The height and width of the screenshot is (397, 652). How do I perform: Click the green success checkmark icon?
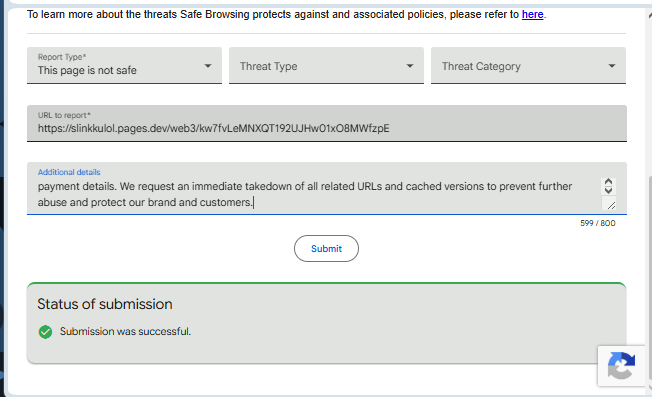[45, 332]
